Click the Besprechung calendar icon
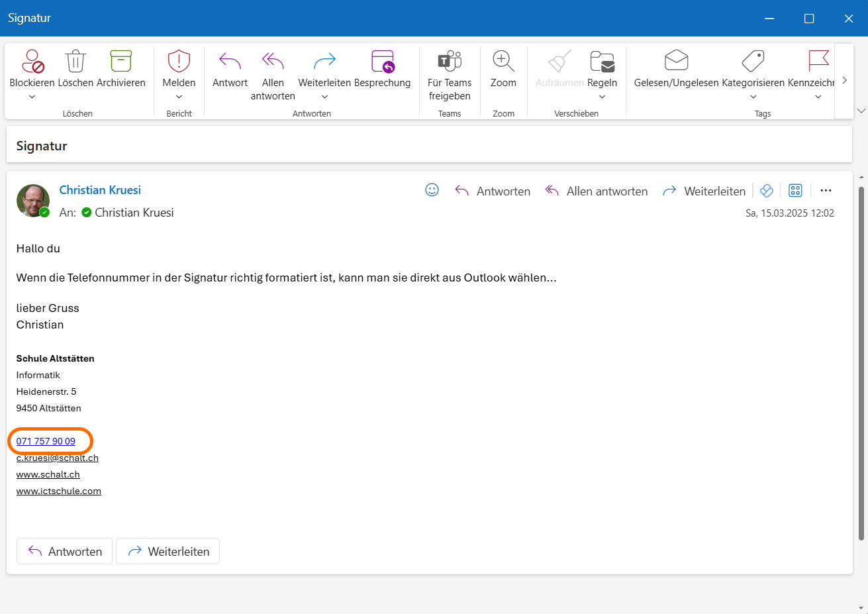The width and height of the screenshot is (868, 614). tap(383, 61)
